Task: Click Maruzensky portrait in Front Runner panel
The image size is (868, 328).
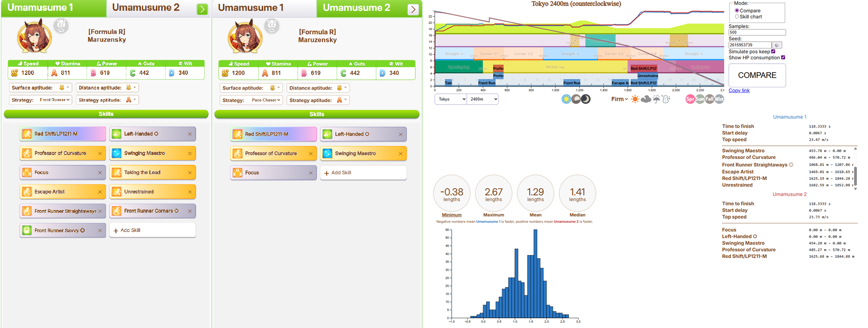Action: [x=34, y=36]
